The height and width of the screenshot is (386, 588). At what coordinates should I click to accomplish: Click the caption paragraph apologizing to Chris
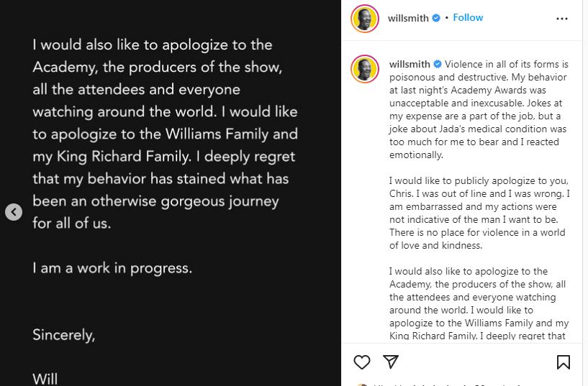pos(479,213)
